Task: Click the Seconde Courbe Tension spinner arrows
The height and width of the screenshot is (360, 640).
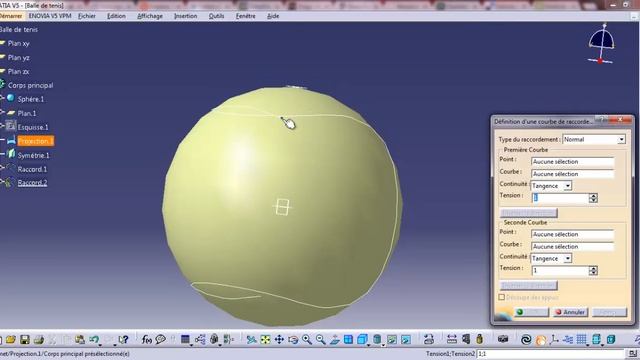Action: click(593, 271)
